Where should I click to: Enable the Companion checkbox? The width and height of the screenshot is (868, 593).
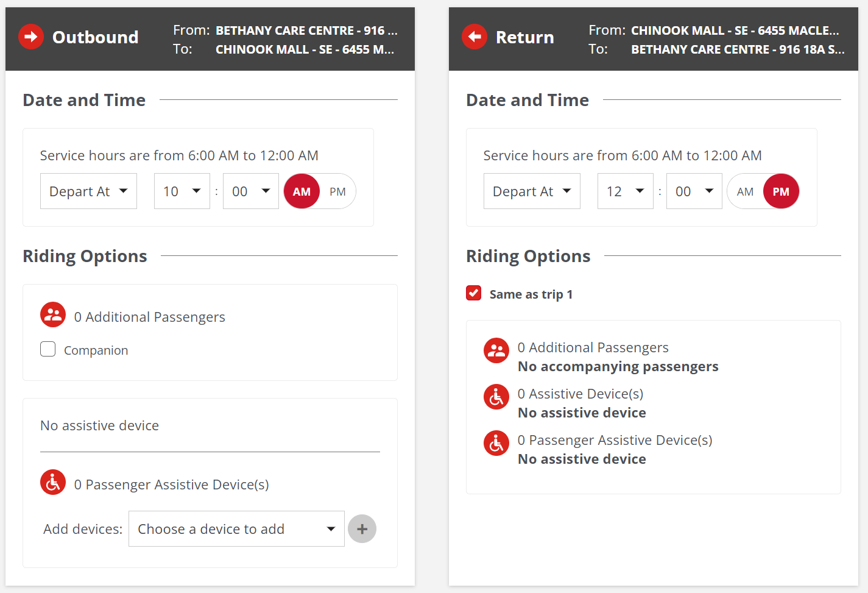(x=48, y=349)
